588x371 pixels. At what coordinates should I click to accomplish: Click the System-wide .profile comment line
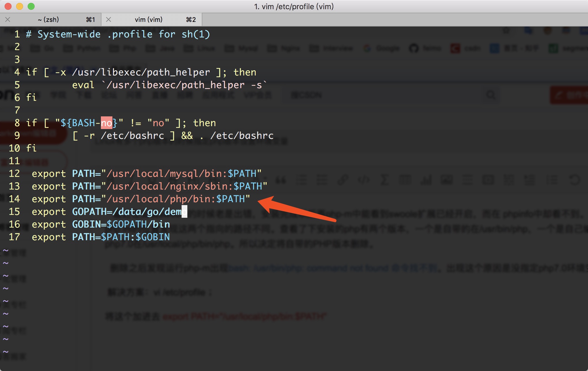click(118, 34)
